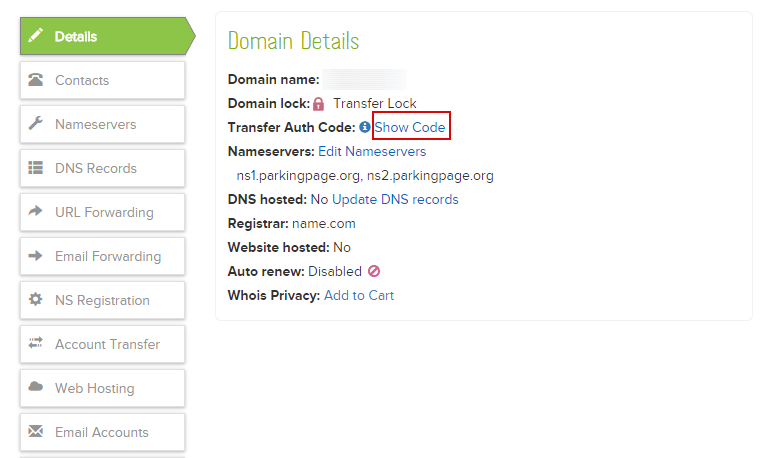The width and height of the screenshot is (768, 458).
Task: Reveal the auth code with Show Code
Action: pos(410,128)
